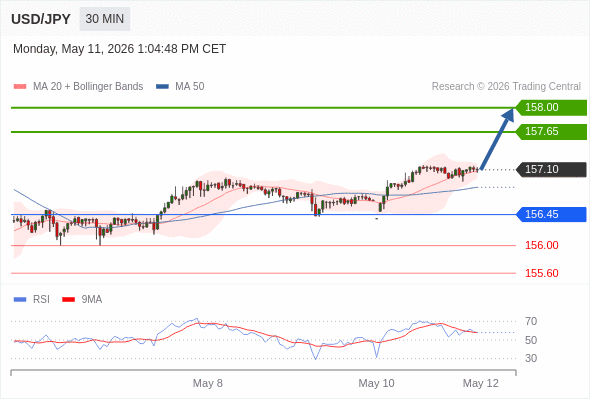
Task: Toggle the MA 50 legend entry
Action: [x=180, y=87]
